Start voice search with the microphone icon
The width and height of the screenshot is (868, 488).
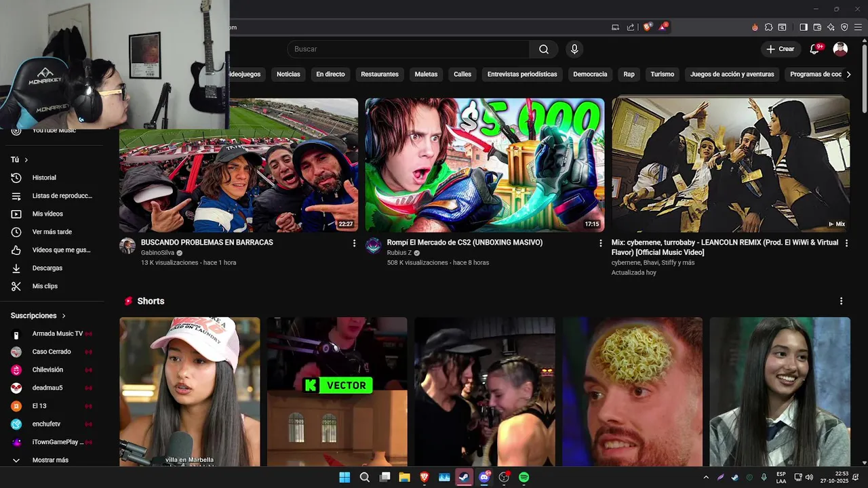tap(574, 49)
